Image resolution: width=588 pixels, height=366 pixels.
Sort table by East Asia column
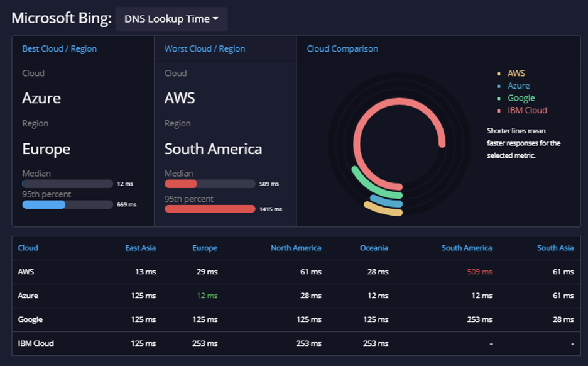coord(140,248)
